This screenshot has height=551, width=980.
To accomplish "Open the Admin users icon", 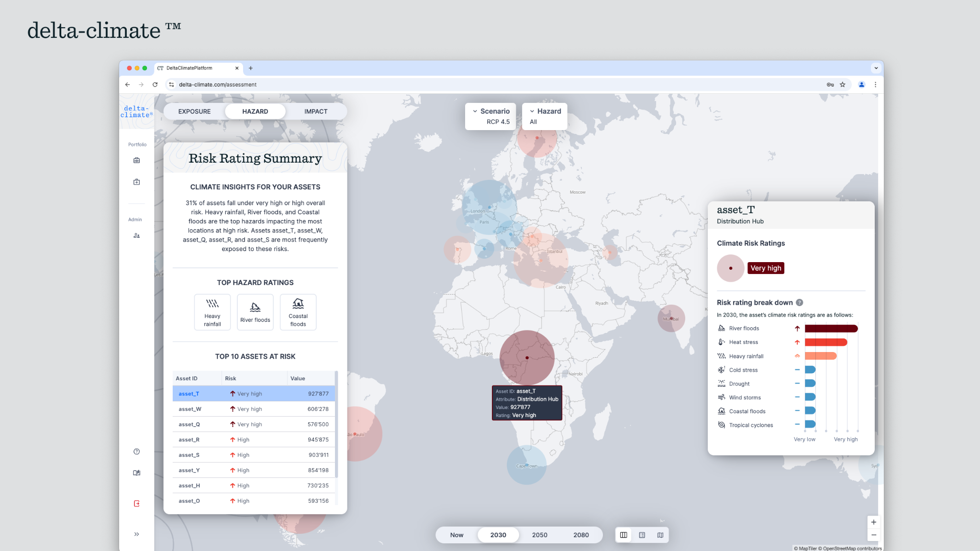I will tap(136, 235).
